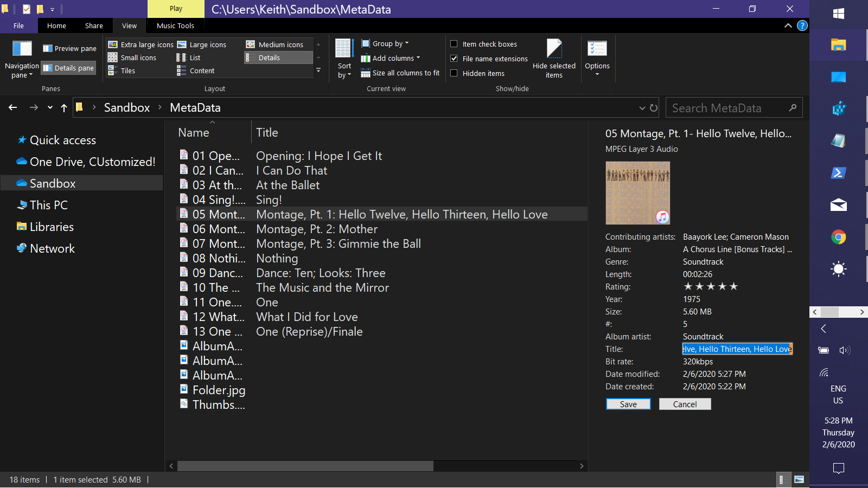This screenshot has height=488, width=868.
Task: Switch to Tiles layout
Action: pyautogui.click(x=122, y=70)
